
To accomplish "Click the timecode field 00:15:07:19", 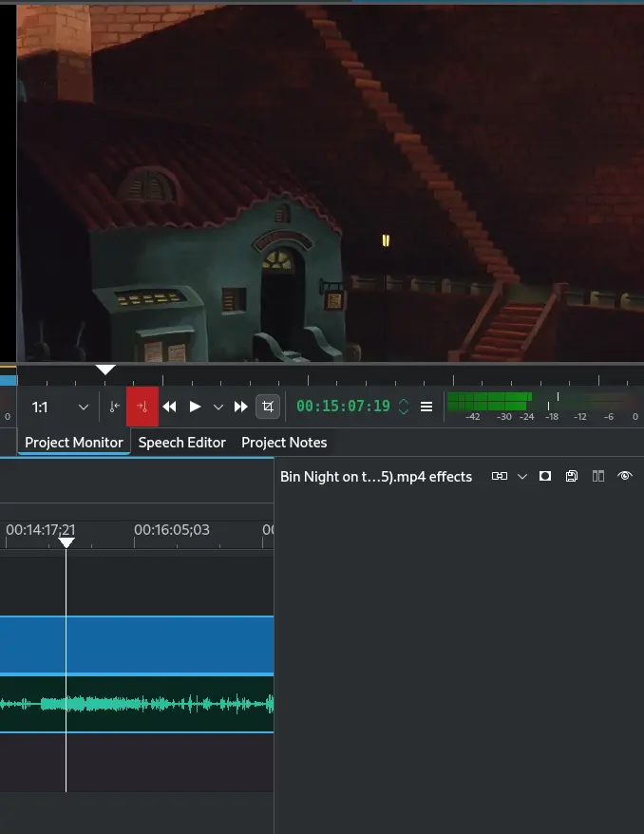I will (x=343, y=407).
